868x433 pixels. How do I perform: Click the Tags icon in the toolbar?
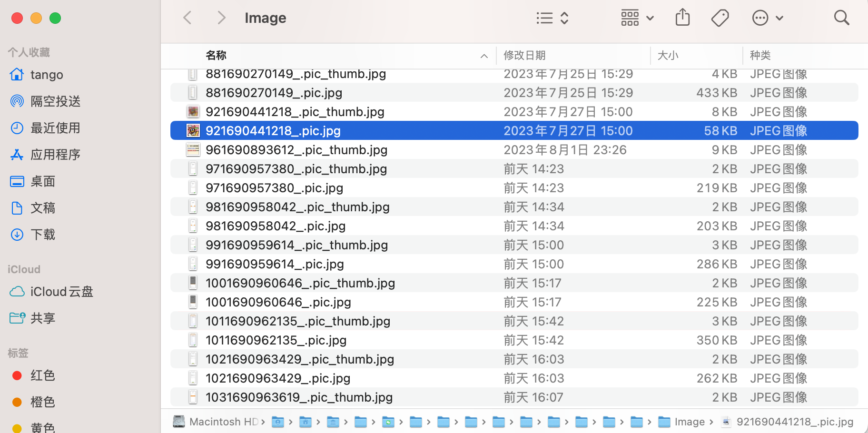tap(720, 18)
